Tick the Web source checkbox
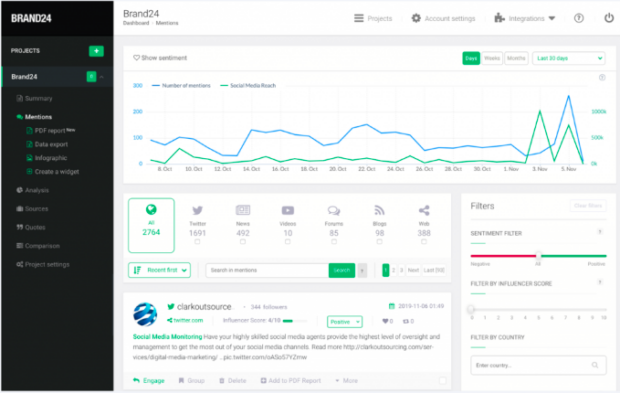This screenshot has width=620, height=393. (x=424, y=242)
